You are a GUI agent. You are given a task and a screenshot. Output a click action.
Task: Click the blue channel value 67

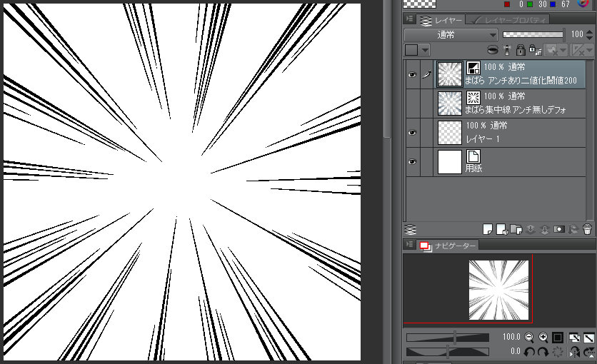pos(566,4)
